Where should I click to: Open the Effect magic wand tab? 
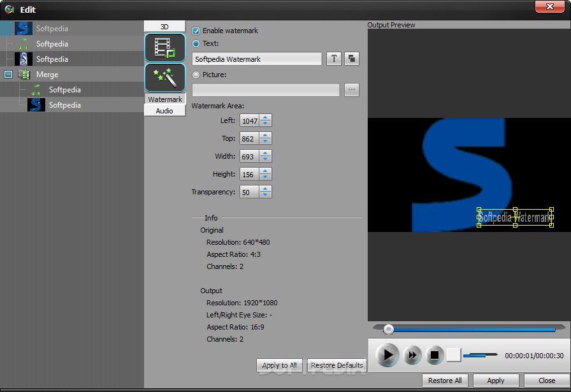(165, 78)
